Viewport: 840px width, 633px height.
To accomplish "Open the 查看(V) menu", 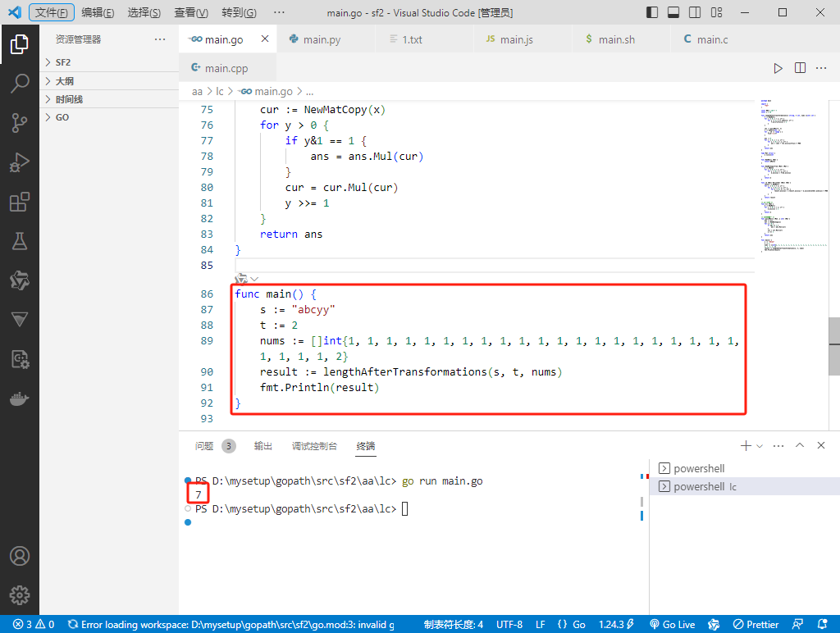I will click(x=191, y=12).
